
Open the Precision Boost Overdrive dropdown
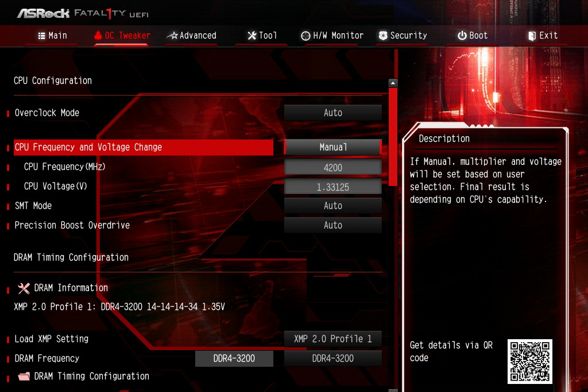point(333,225)
